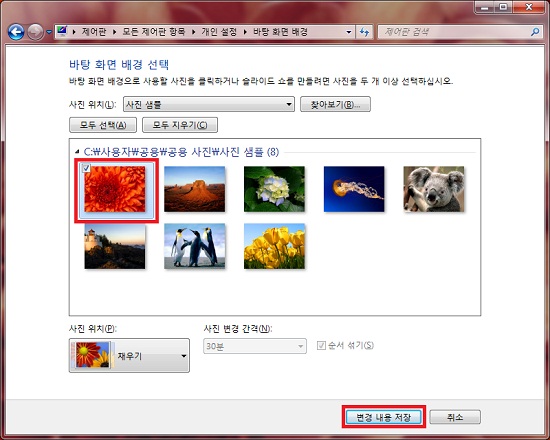The width and height of the screenshot is (550, 440).
Task: Click the 변경 내용 저장 button
Action: (x=383, y=417)
